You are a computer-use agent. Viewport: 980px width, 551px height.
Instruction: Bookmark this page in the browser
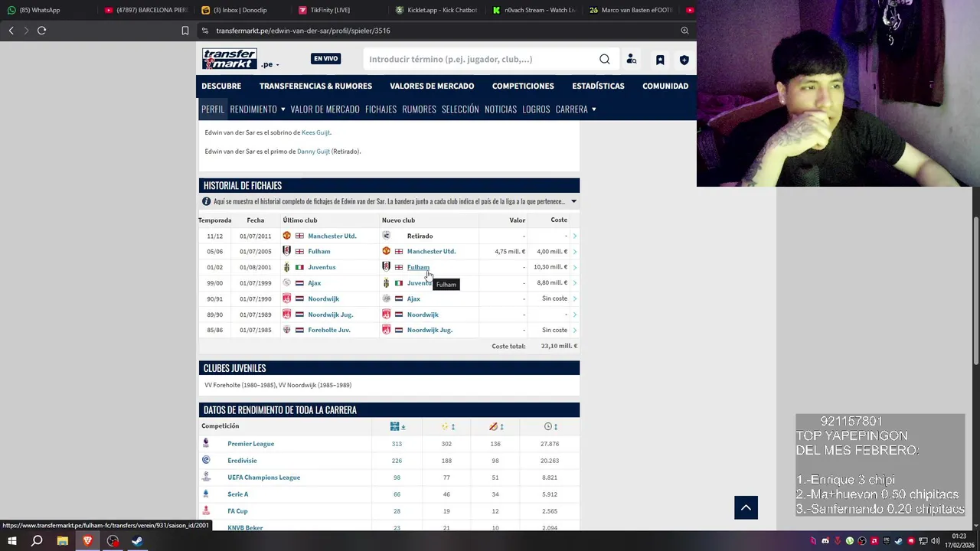click(185, 31)
